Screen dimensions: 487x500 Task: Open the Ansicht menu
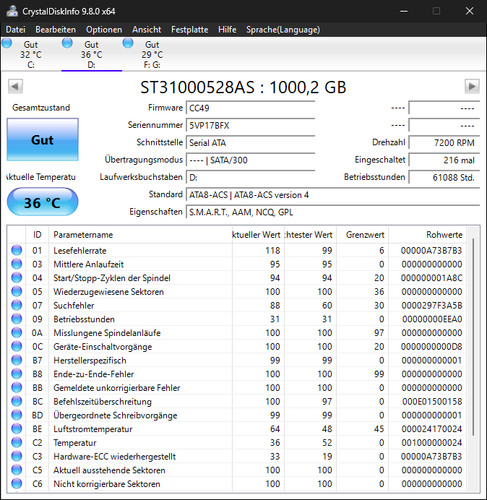tap(146, 30)
